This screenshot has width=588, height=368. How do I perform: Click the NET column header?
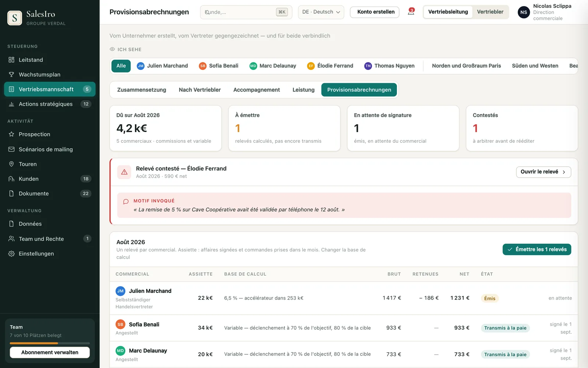[464, 274]
